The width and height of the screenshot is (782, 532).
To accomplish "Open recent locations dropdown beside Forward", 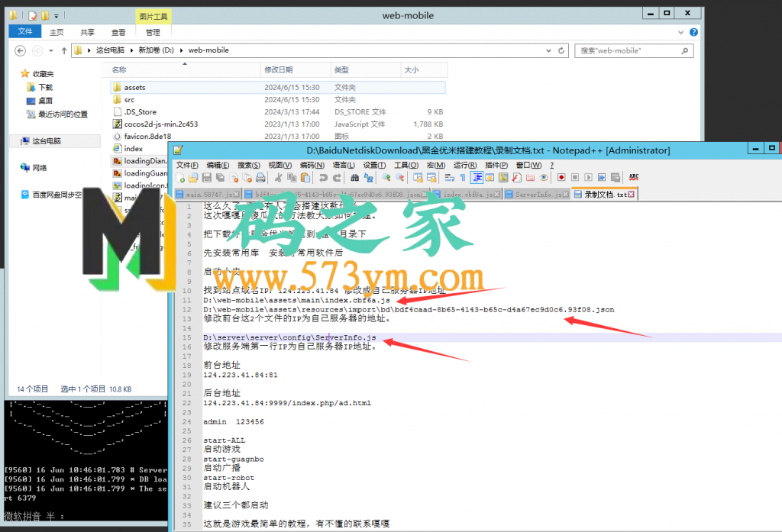I will 51,50.
